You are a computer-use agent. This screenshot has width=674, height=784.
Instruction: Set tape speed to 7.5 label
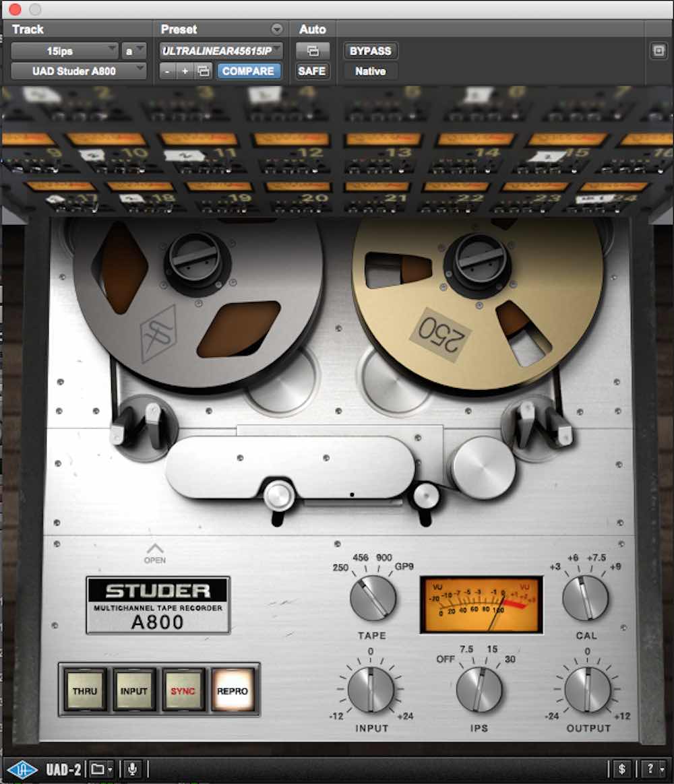(466, 649)
